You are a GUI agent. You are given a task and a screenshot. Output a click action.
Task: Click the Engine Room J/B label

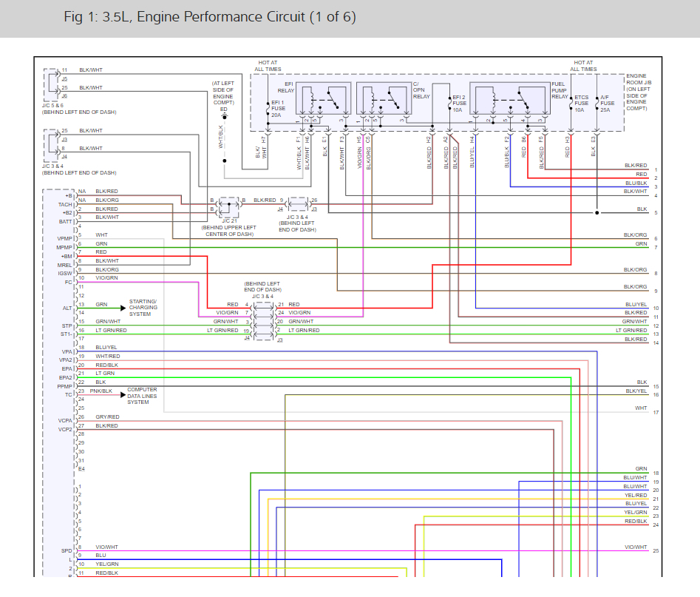636,92
